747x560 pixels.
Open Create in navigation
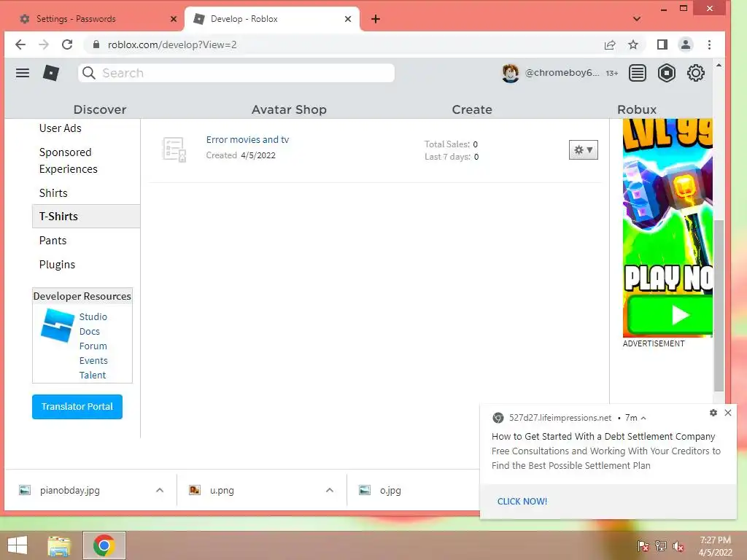[472, 109]
